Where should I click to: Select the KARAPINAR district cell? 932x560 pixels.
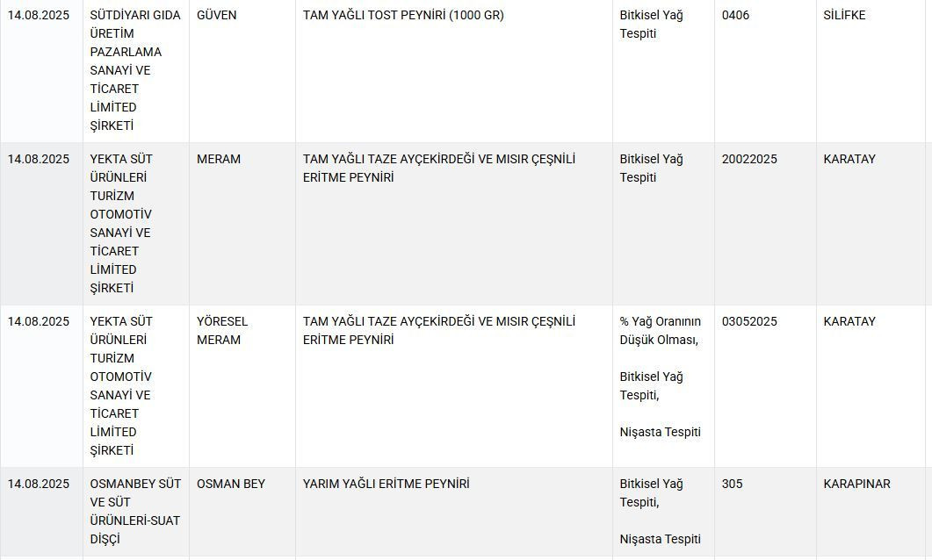[856, 484]
